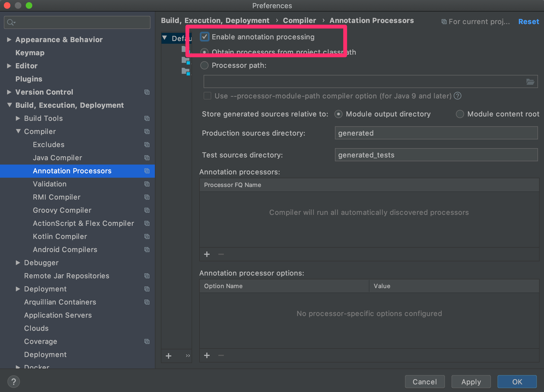Toggle Enable annotation processing checkbox
This screenshot has width=544, height=392.
[x=205, y=37]
